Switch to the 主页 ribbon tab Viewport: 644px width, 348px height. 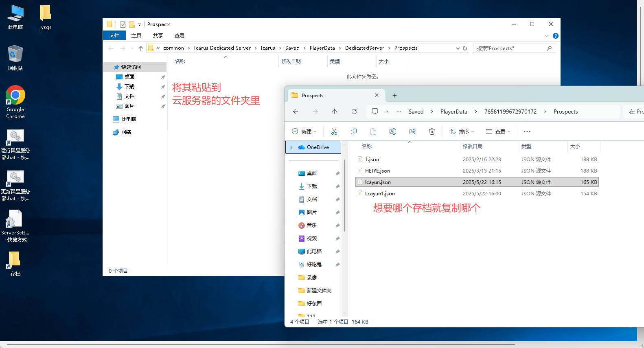point(136,36)
